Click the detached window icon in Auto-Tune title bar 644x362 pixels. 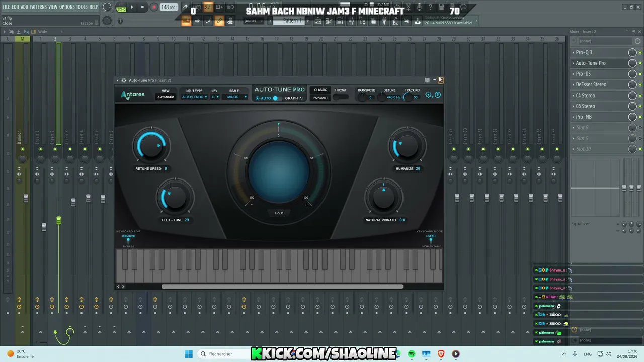pos(427,80)
